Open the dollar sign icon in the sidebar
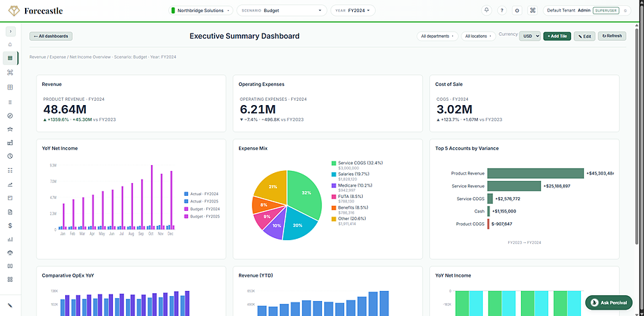 point(10,225)
